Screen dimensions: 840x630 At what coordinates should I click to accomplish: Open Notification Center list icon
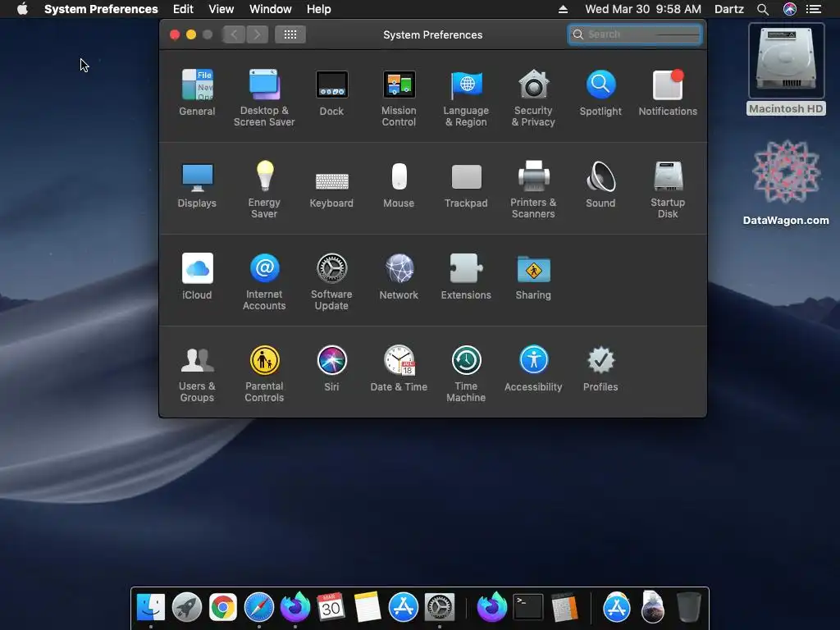pos(814,9)
